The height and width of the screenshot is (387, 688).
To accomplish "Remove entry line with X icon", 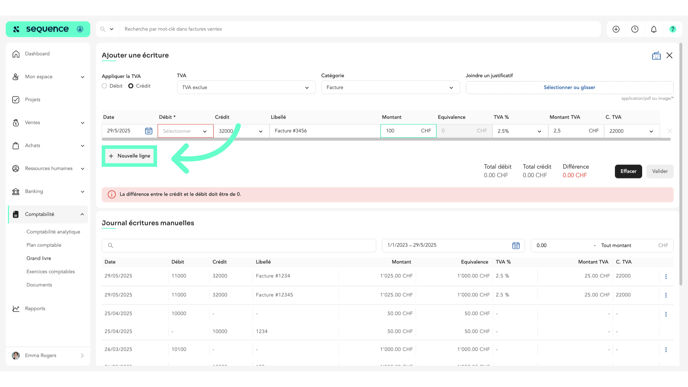I will coord(669,131).
